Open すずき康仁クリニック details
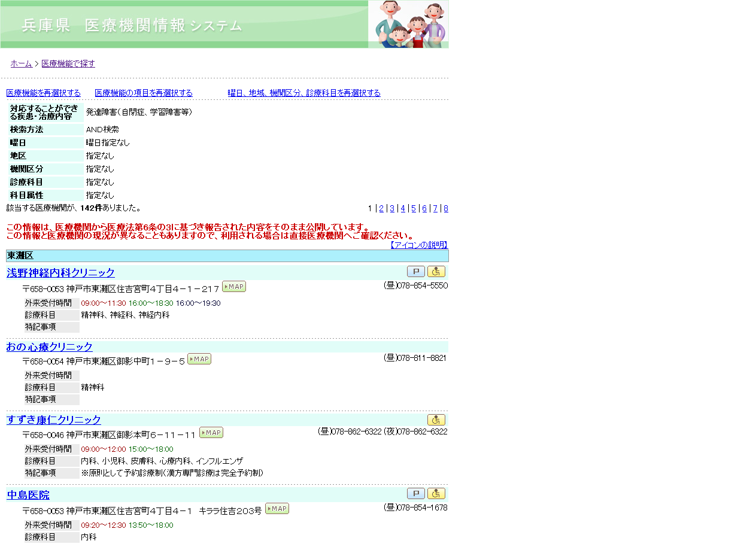756x544 pixels. [54, 420]
